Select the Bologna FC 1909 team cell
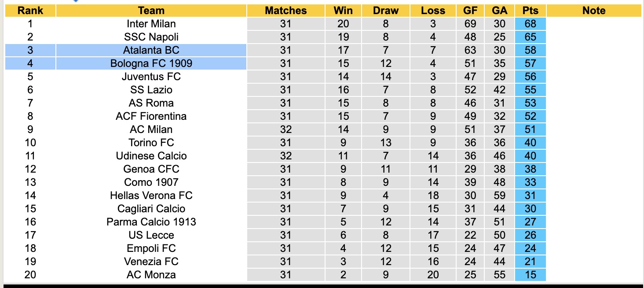644x288 pixels. 151,63
